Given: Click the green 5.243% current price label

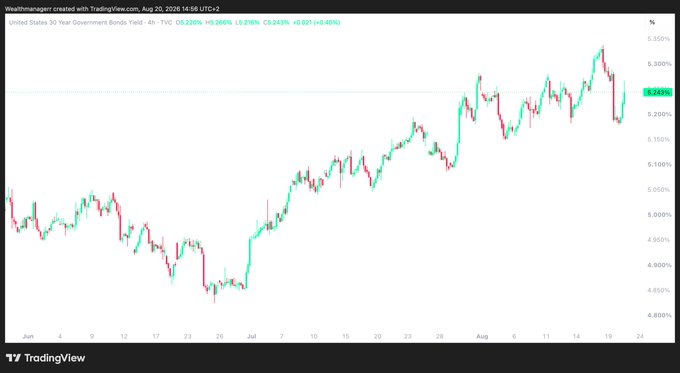Looking at the screenshot, I should 658,92.
